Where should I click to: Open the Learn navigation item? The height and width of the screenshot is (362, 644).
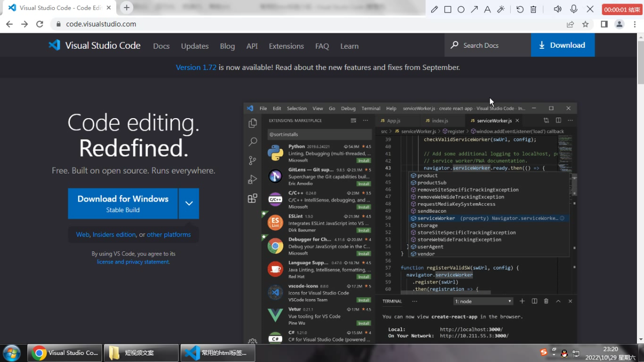pyautogui.click(x=349, y=46)
